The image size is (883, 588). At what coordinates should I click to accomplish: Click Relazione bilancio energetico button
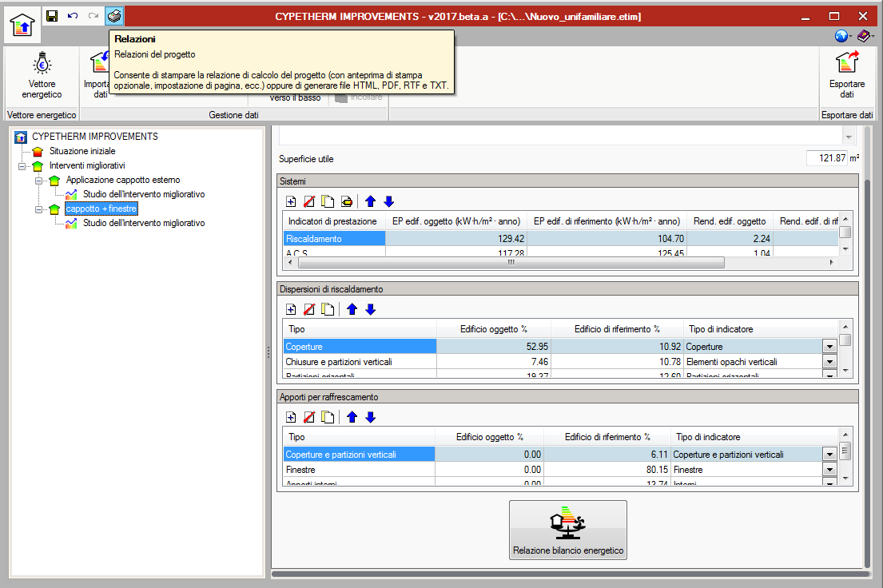coord(567,530)
